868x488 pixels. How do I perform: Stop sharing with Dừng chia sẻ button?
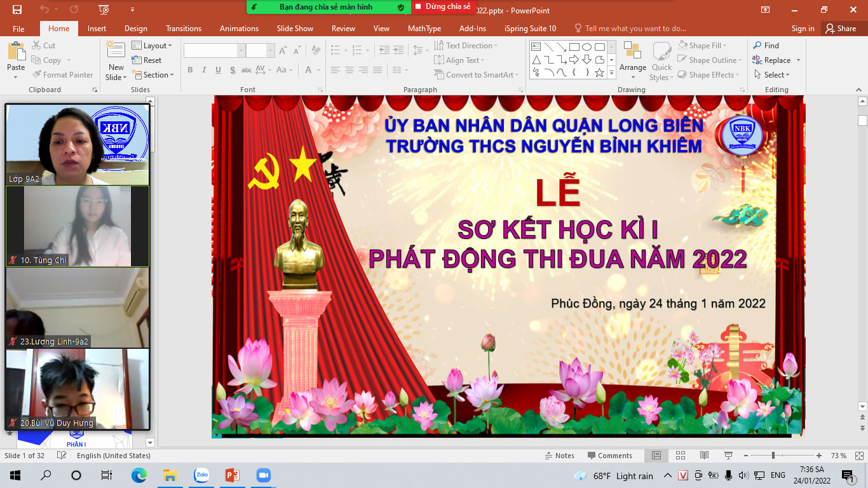(443, 7)
